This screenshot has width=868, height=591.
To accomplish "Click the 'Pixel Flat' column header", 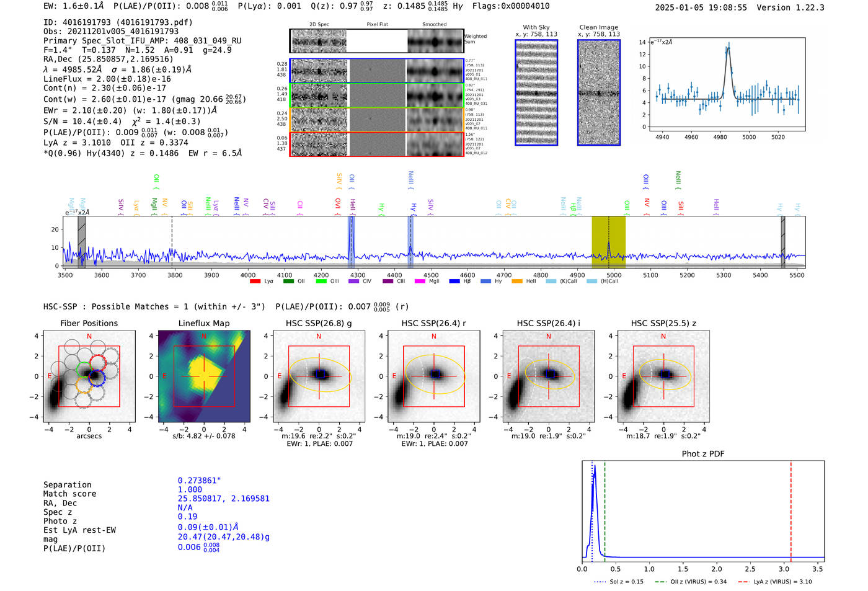I will [x=377, y=25].
